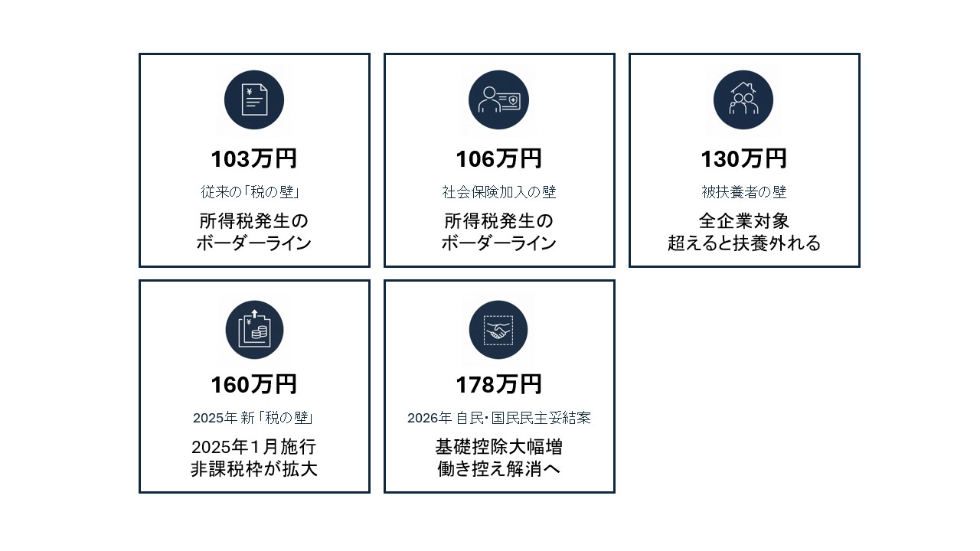Select the 基礎控除大幅増 働き控え解消へ text
This screenshot has width=980, height=551.
[499, 458]
